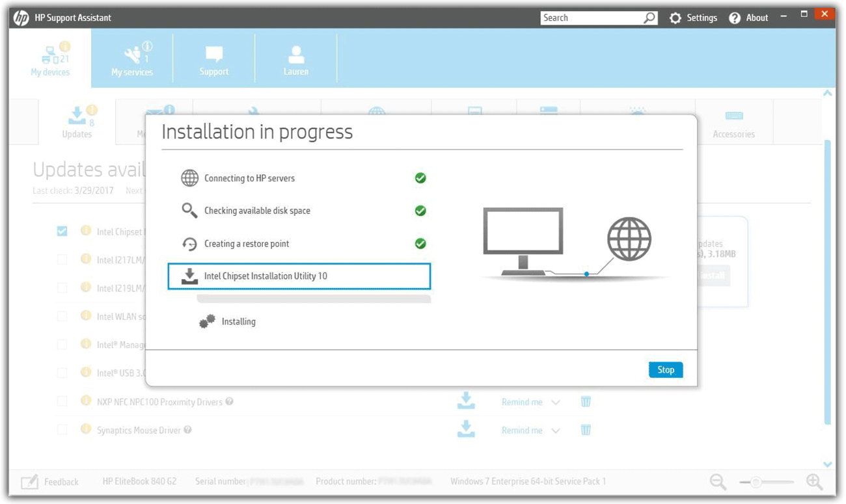Click the globe Connecting to HP servers icon
Viewport: 846px width, 504px height.
(189, 178)
